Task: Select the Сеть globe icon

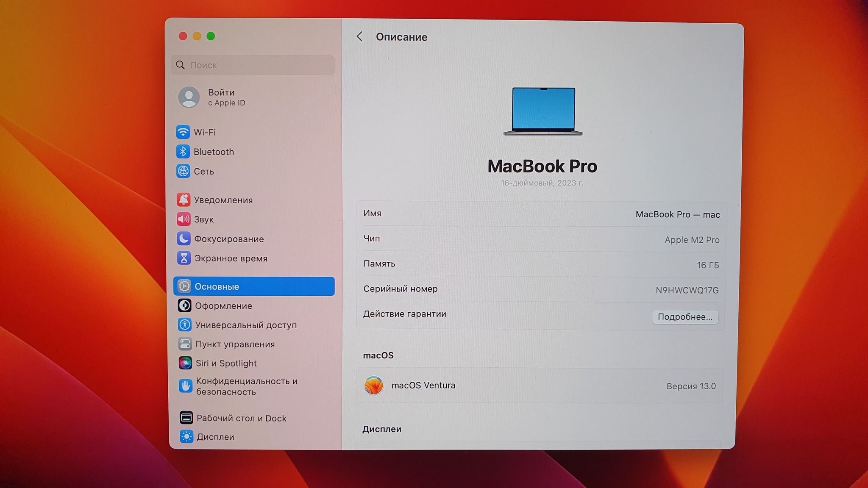Action: pyautogui.click(x=183, y=171)
